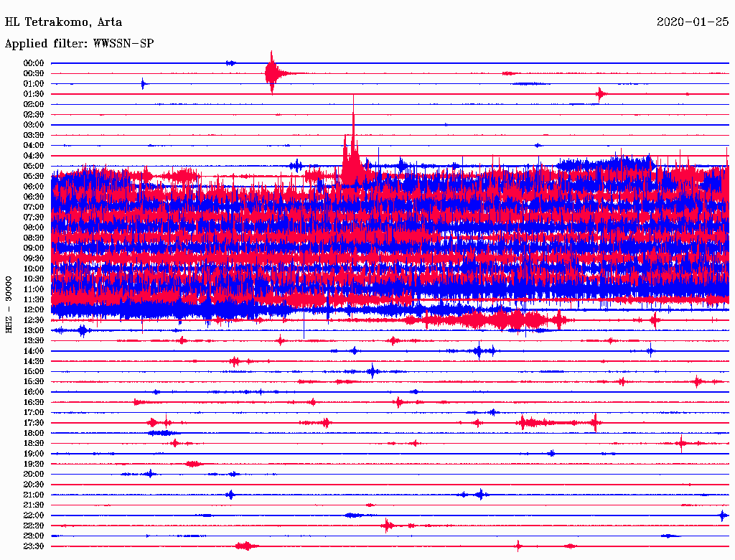Click the 20:30 time label
Viewport: 735px width, 560px height.
click(x=34, y=485)
